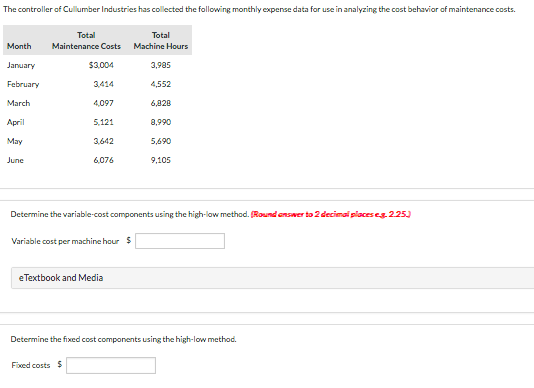
Task: Select the Total Maintenance Costs header
Action: point(86,41)
